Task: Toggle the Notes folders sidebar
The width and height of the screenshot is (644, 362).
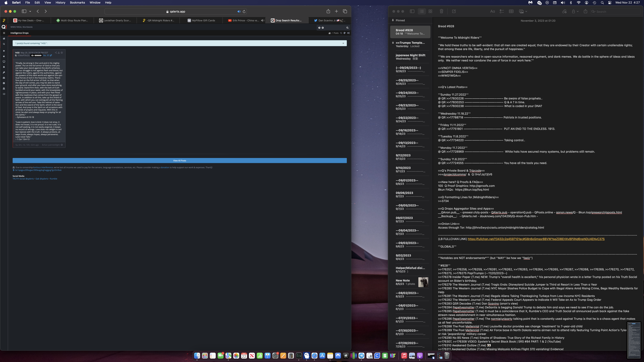Action: 412,11
